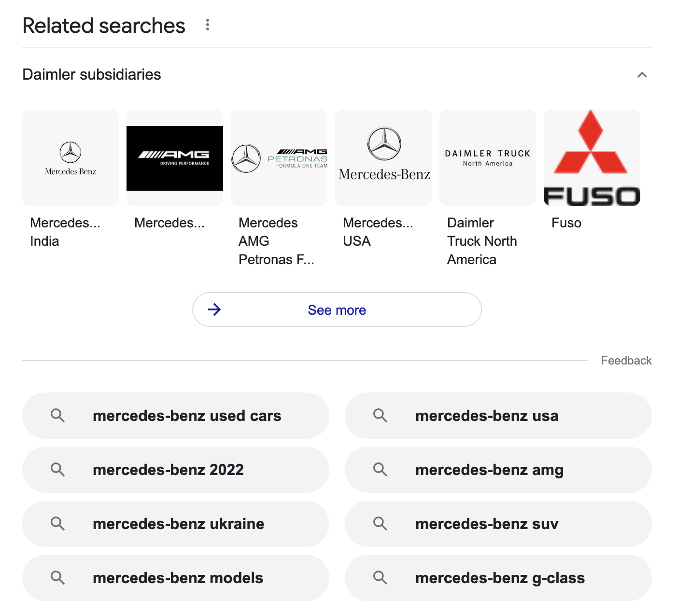The height and width of the screenshot is (616, 677).
Task: Open the Feedback link
Action: 626,360
